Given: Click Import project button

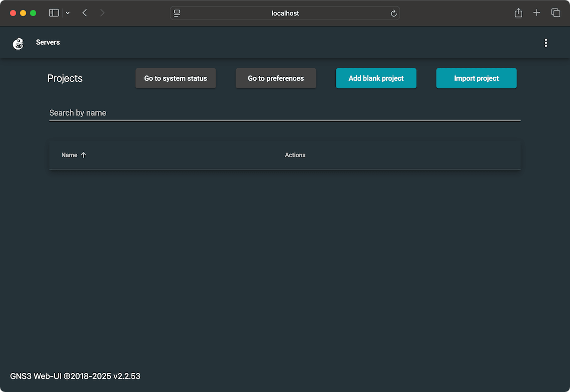Looking at the screenshot, I should (x=476, y=78).
